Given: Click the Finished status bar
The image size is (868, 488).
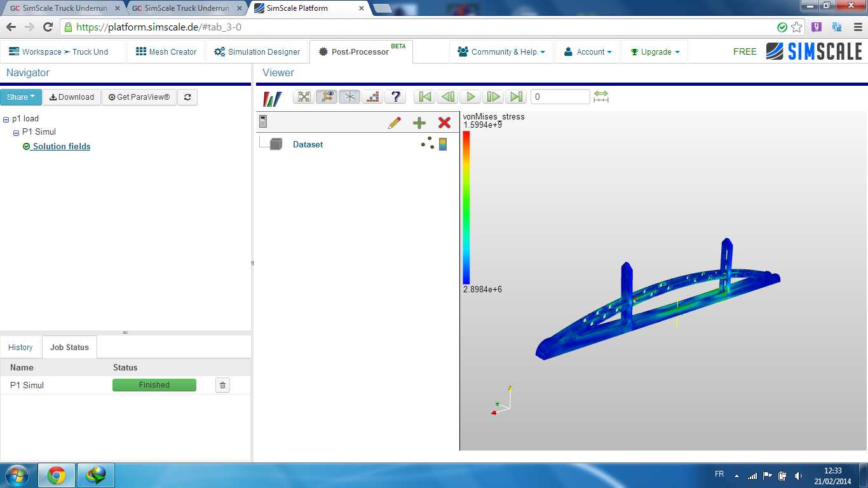Looking at the screenshot, I should [x=154, y=385].
